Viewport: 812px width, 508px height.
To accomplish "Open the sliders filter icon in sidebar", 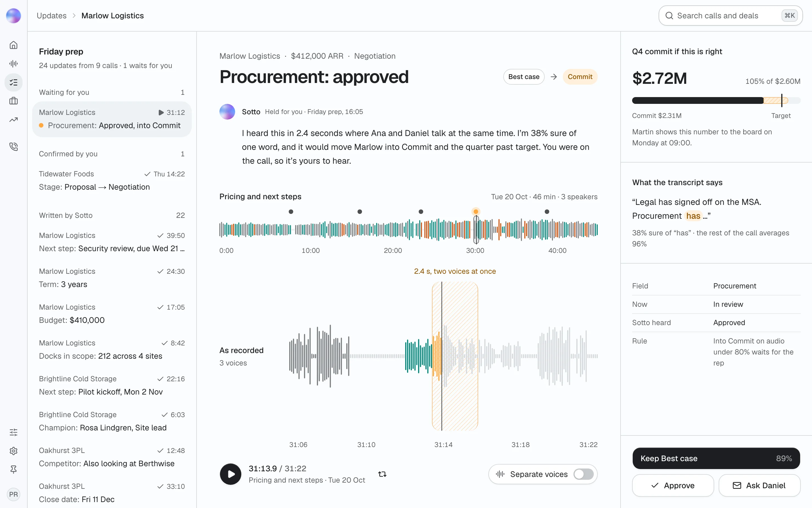I will (x=14, y=432).
